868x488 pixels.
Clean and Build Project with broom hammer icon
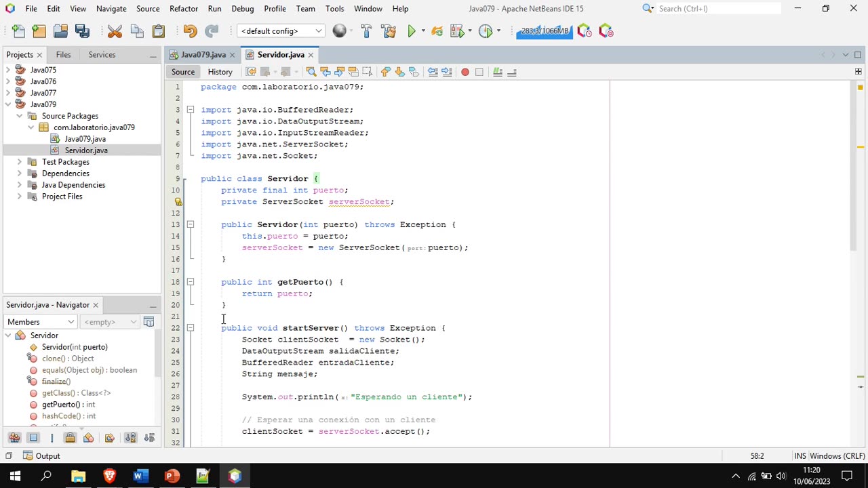[x=389, y=31]
